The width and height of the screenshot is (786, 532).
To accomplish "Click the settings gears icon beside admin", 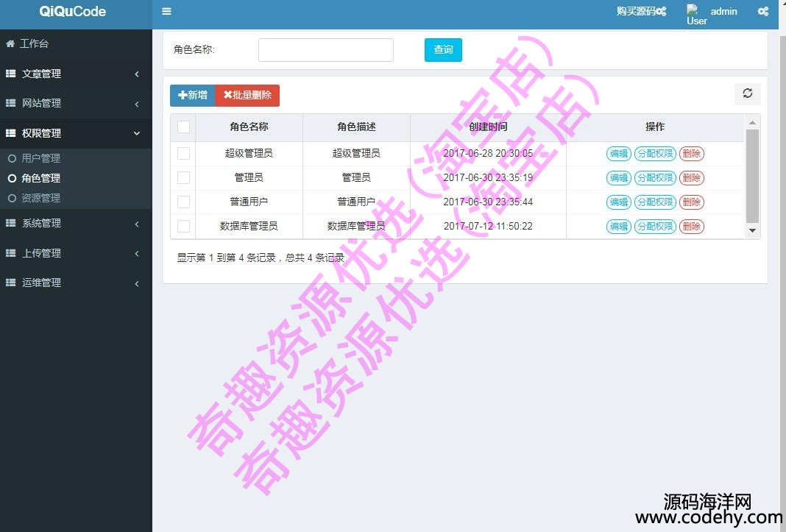I will [x=763, y=11].
